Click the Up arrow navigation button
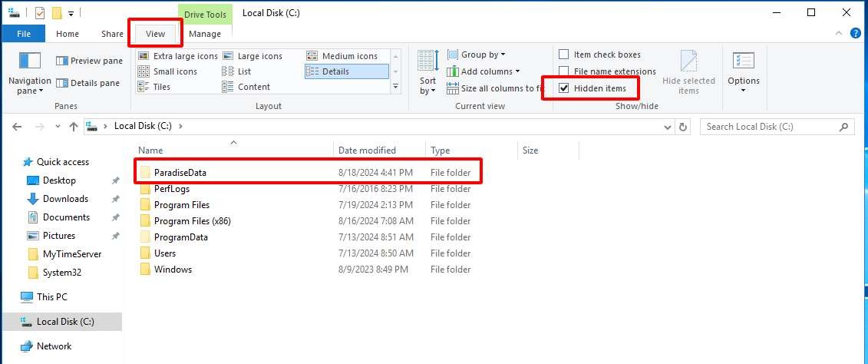 pos(74,127)
